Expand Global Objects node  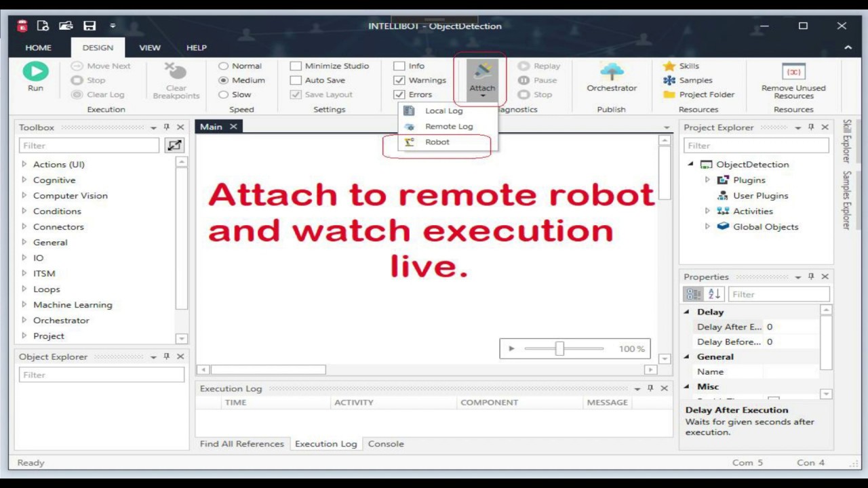707,226
